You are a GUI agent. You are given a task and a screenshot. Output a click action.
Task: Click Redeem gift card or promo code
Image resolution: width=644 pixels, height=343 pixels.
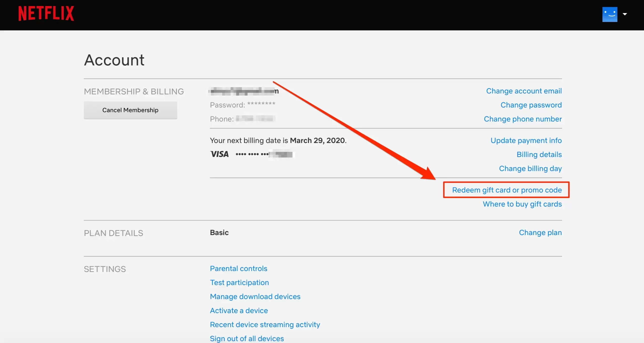pyautogui.click(x=507, y=190)
